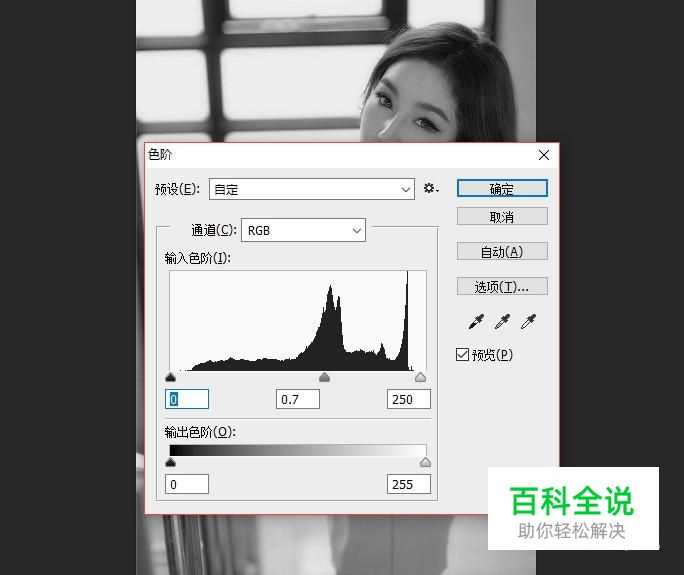The image size is (684, 575).
Task: Open the 预设 preset dropdown
Action: pyautogui.click(x=312, y=189)
